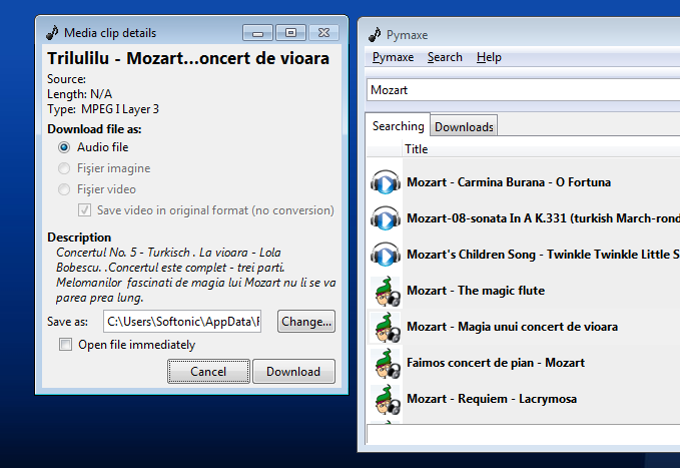This screenshot has width=680, height=468.
Task: Click icon beside Requiem - Lacrymosa
Action: point(386,399)
